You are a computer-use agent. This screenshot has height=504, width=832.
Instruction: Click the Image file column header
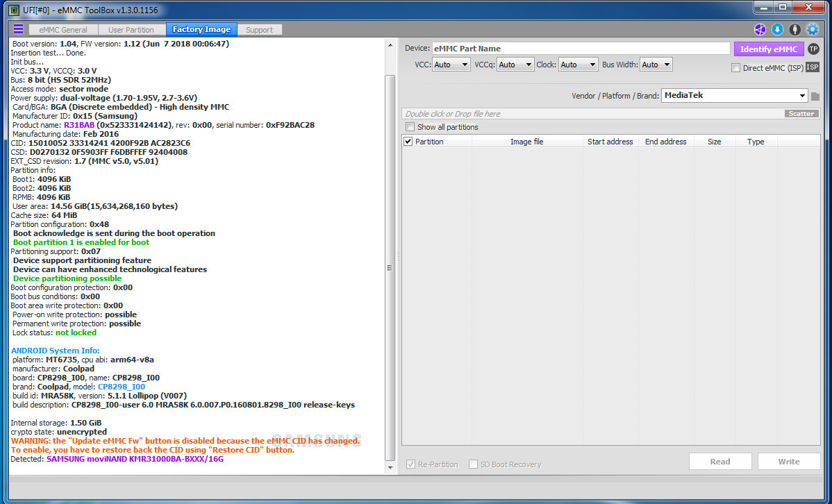[527, 142]
